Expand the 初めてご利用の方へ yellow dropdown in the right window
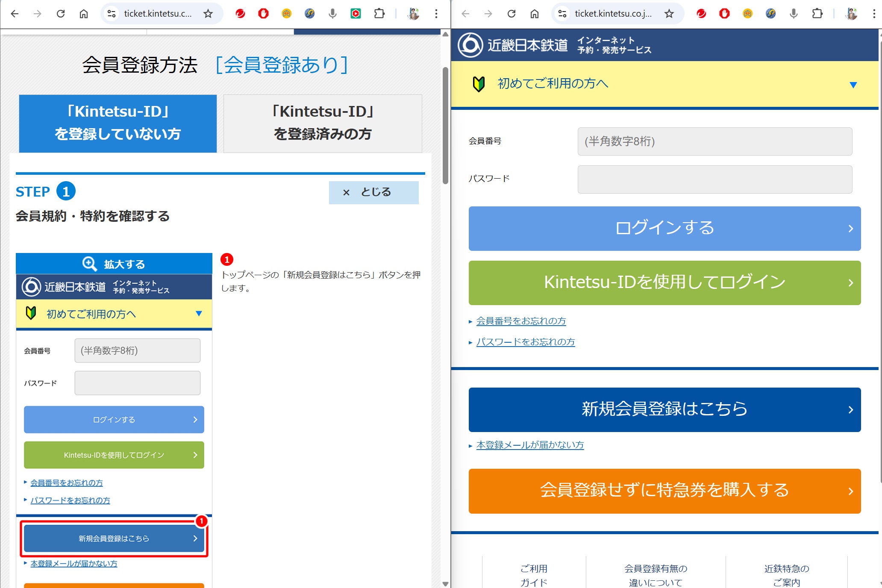Viewport: 882px width, 588px height. pyautogui.click(x=853, y=85)
